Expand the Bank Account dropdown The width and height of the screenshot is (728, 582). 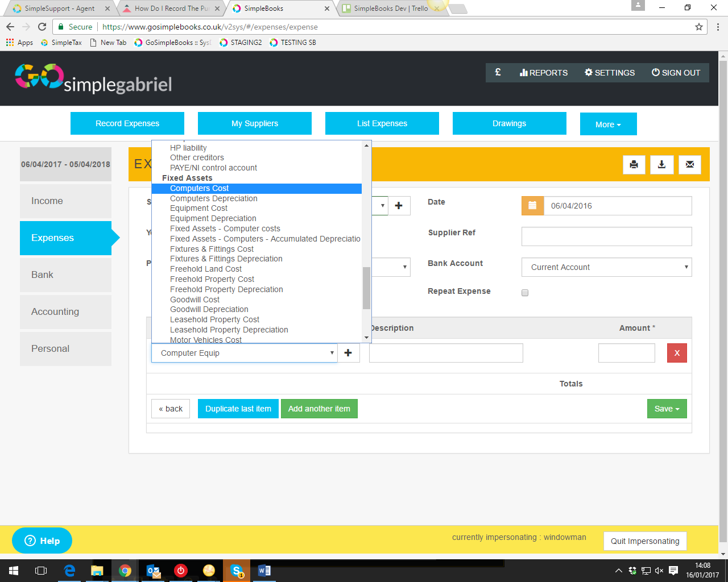(x=606, y=267)
